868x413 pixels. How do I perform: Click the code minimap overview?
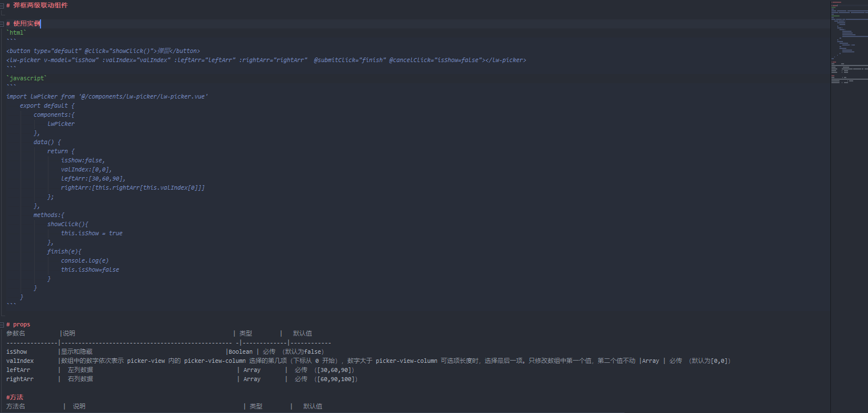click(x=849, y=43)
